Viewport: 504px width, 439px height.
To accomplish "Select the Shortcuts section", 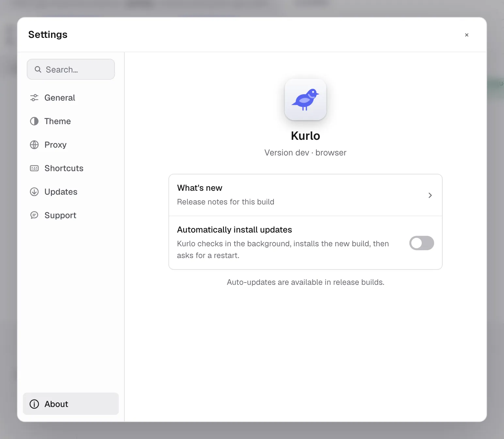I will pos(71,168).
